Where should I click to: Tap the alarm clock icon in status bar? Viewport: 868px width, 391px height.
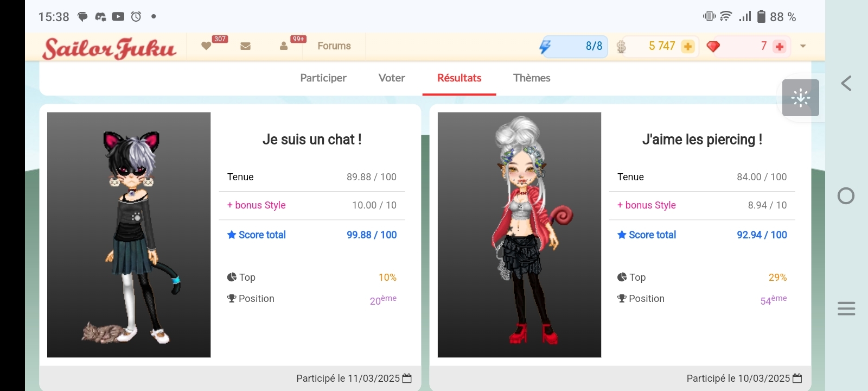(x=136, y=17)
